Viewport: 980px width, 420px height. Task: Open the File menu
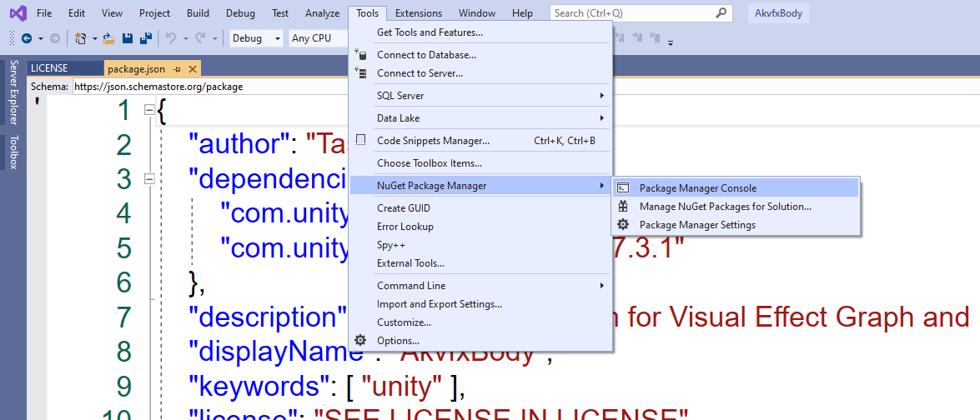[x=44, y=12]
